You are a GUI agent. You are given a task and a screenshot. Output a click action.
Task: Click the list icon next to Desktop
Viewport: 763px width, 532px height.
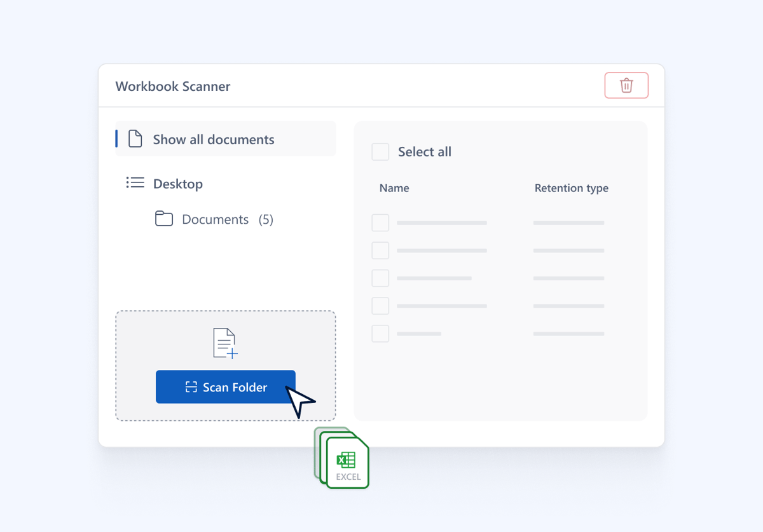click(135, 183)
